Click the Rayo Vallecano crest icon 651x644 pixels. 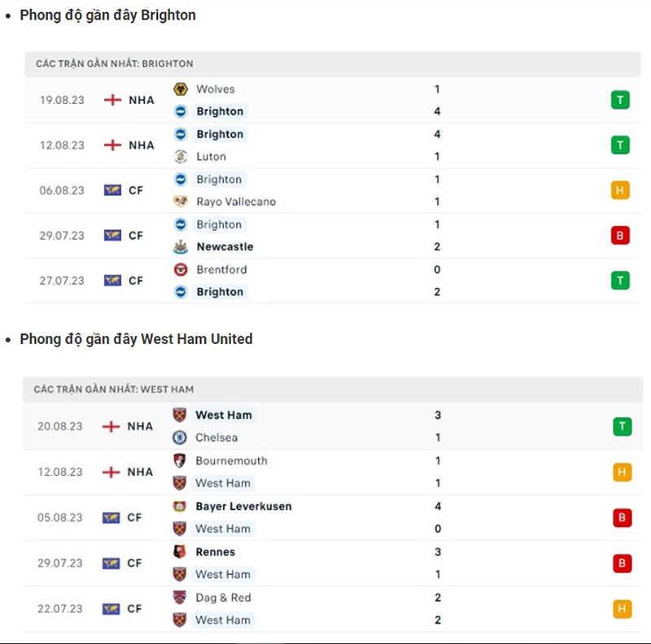click(181, 202)
